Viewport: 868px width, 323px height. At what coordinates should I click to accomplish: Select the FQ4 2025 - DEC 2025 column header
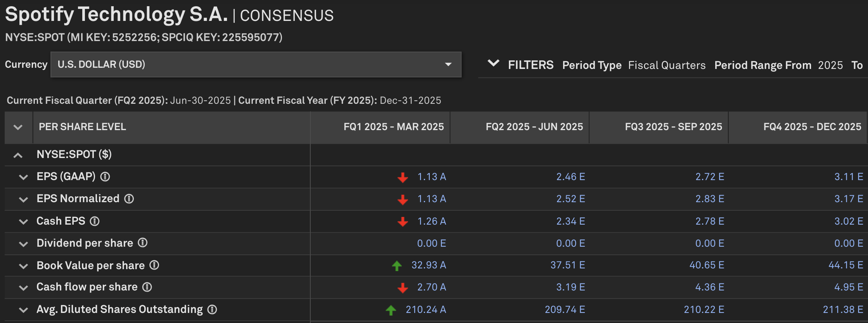coord(812,127)
